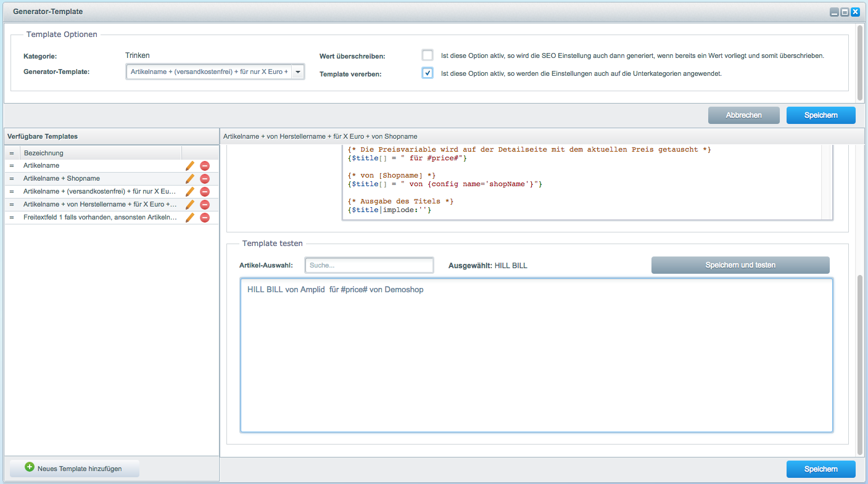Click the drag handle of 'Freitextfeld 1' row
This screenshot has width=868, height=484.
point(12,218)
